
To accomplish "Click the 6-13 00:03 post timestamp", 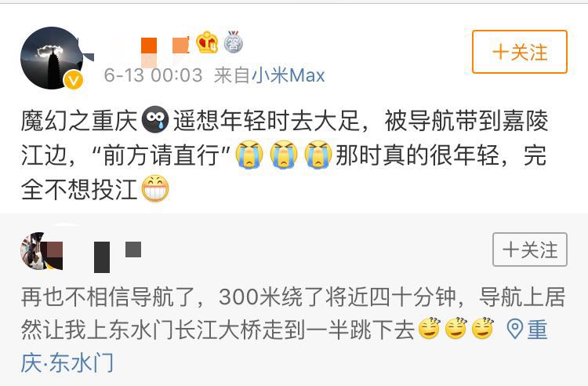I will 153,75.
